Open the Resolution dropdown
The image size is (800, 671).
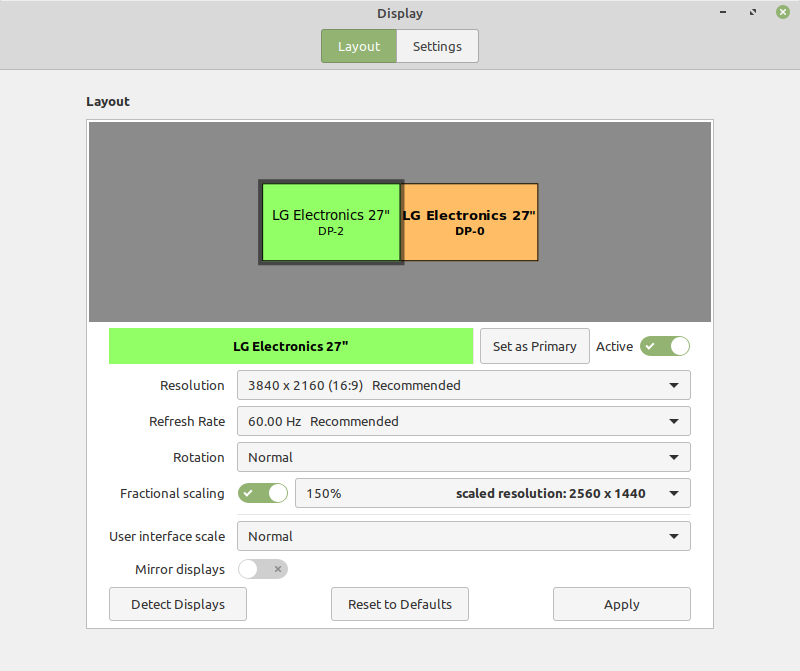pyautogui.click(x=463, y=385)
